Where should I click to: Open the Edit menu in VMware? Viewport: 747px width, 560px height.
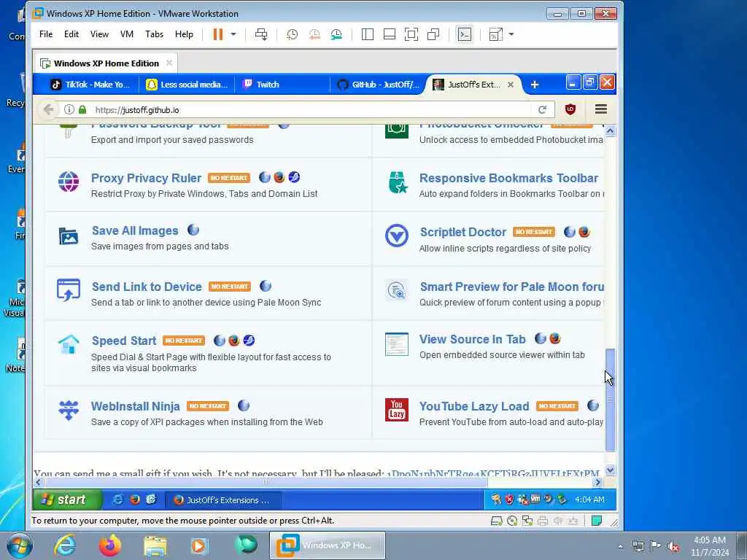coord(71,34)
